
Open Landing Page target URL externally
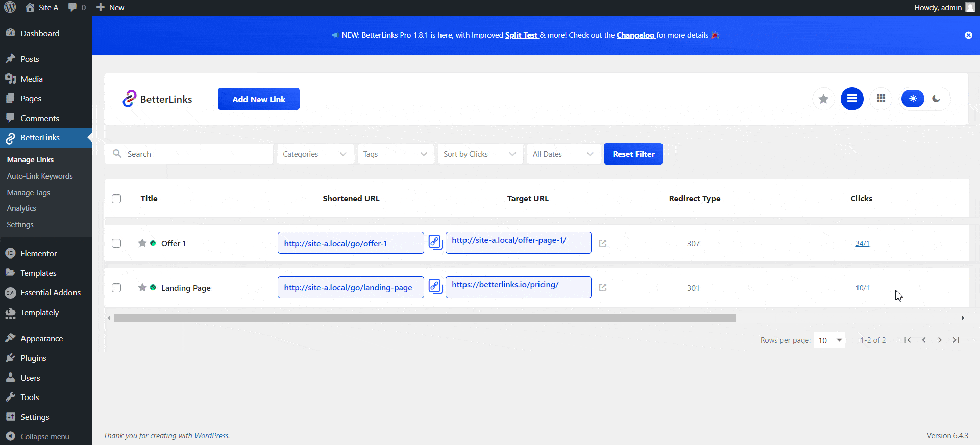pyautogui.click(x=603, y=287)
